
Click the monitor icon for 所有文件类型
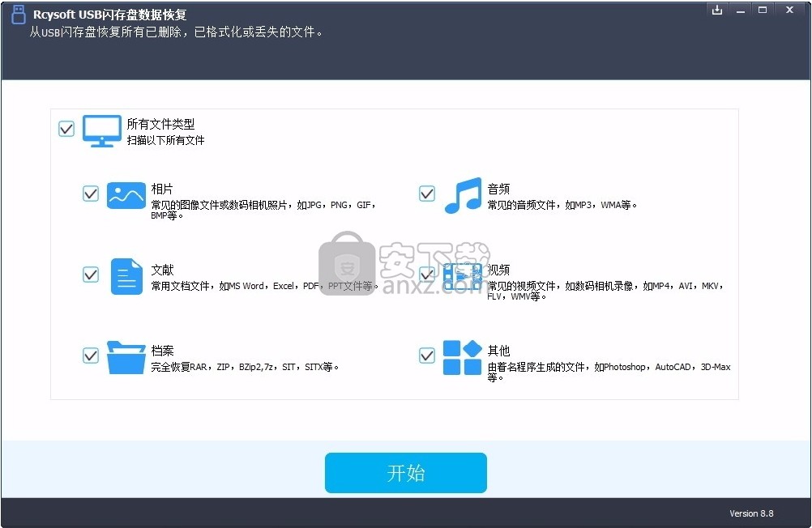coord(101,130)
